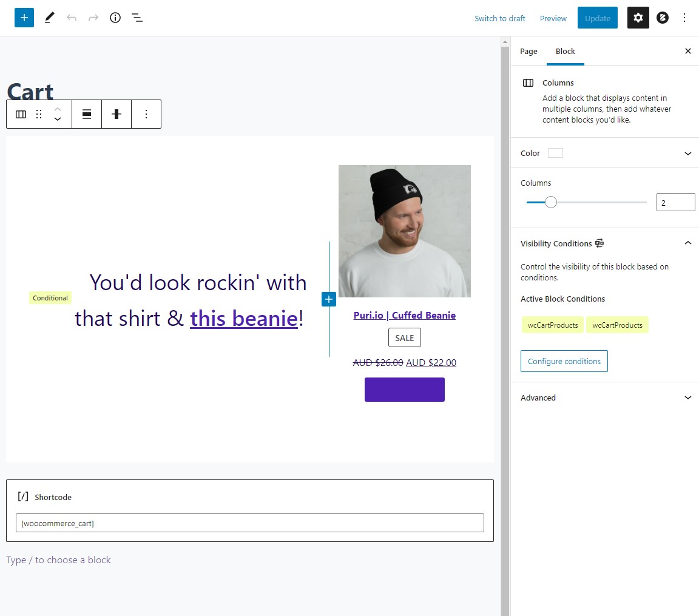This screenshot has height=616, width=699.
Task: Close the settings sidebar
Action: 688,51
